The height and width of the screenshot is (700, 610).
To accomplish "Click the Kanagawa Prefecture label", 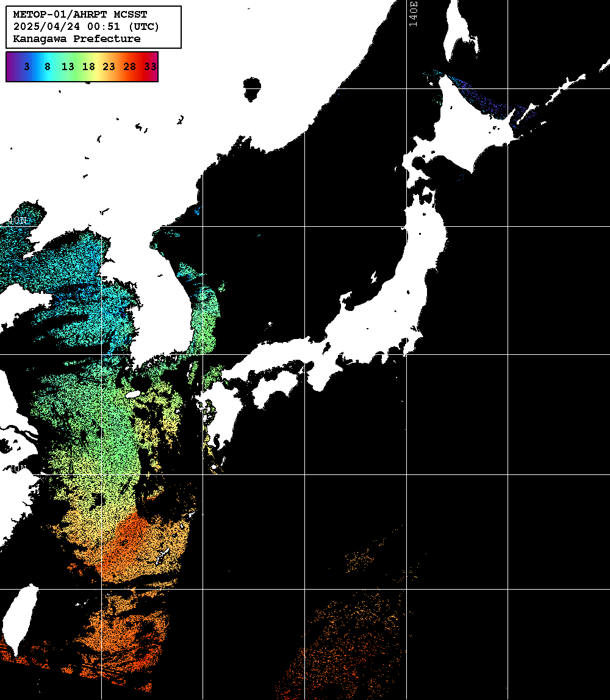I will (77, 39).
